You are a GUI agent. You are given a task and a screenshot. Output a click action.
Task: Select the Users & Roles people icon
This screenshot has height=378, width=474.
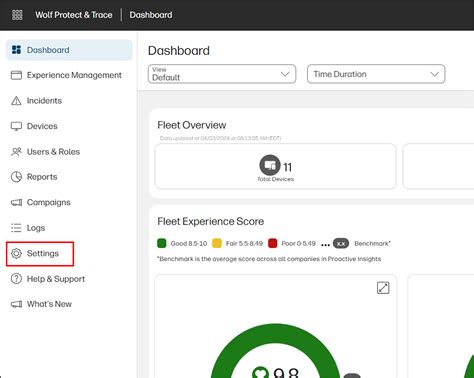pyautogui.click(x=16, y=152)
